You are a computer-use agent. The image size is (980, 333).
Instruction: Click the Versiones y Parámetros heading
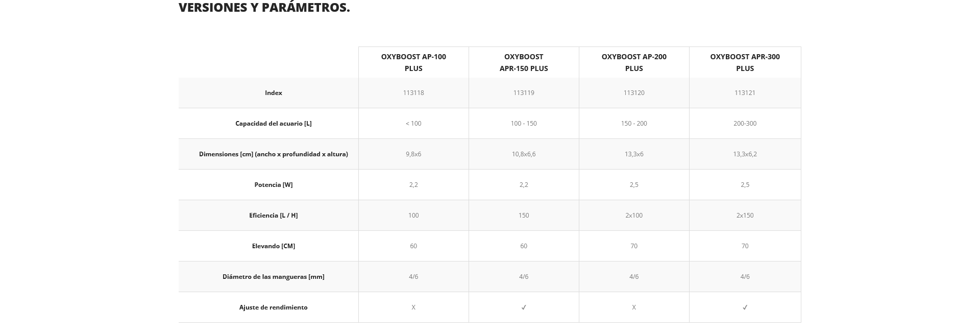pos(264,8)
